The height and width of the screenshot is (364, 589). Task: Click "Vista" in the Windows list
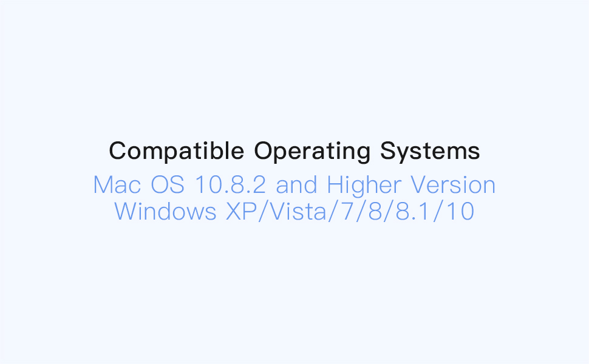(x=299, y=211)
